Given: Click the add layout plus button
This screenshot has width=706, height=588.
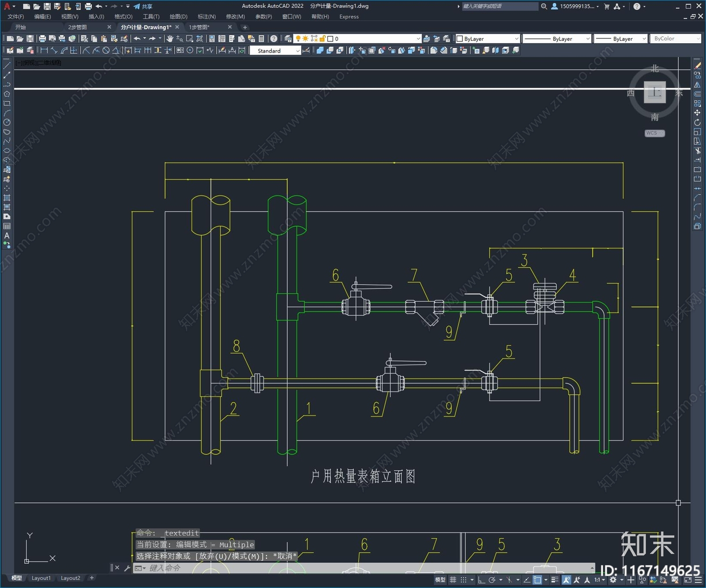Looking at the screenshot, I should [92, 578].
